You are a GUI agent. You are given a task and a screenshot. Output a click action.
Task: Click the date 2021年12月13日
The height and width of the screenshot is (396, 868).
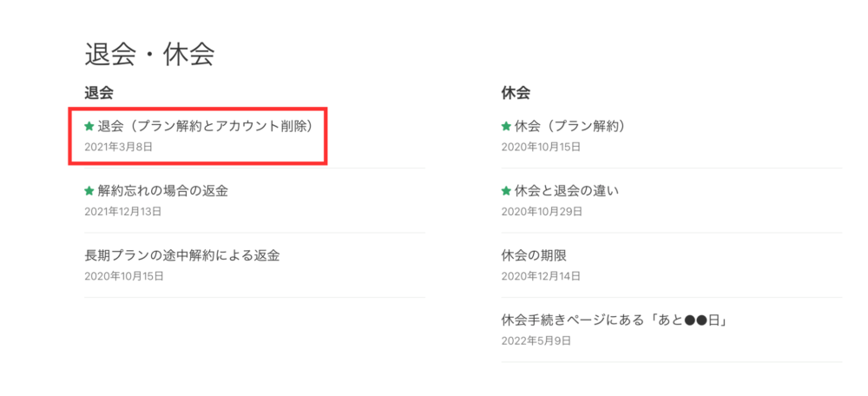click(x=123, y=212)
